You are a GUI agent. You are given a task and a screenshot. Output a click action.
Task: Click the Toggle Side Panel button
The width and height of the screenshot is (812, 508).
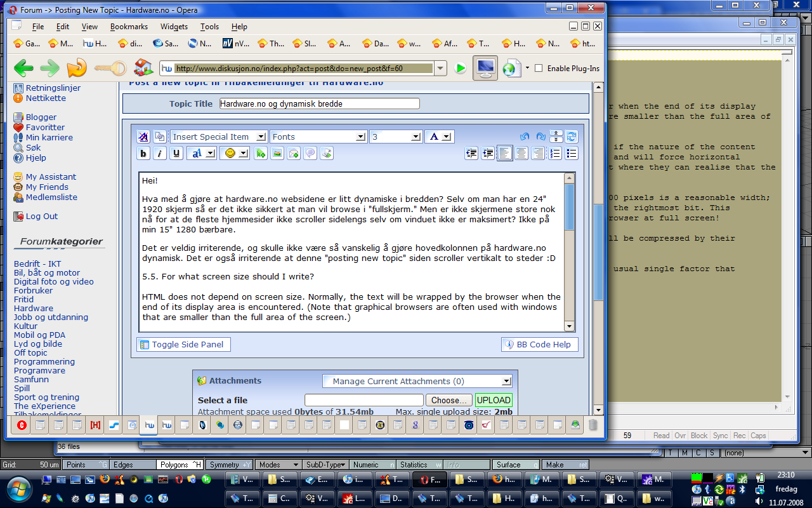click(183, 344)
